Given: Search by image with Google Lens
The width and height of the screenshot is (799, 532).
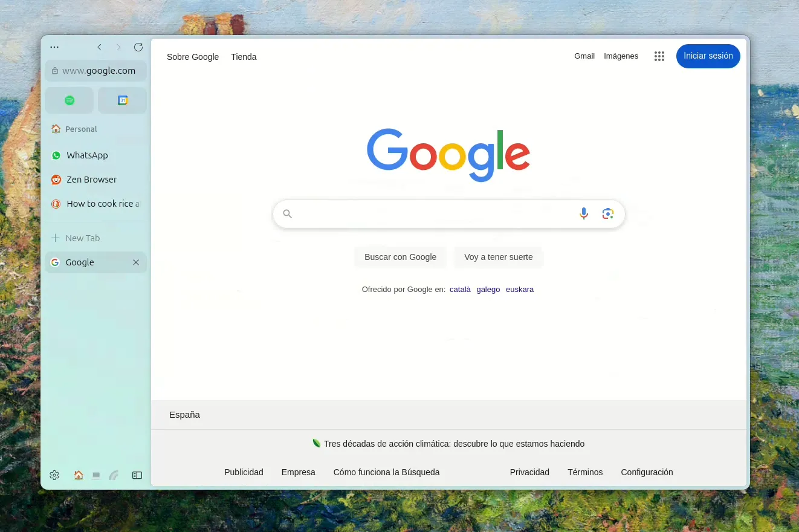Looking at the screenshot, I should [x=608, y=213].
